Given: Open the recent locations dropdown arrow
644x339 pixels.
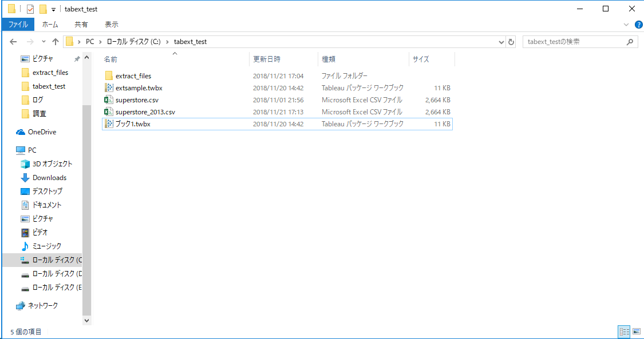Looking at the screenshot, I should coord(44,42).
